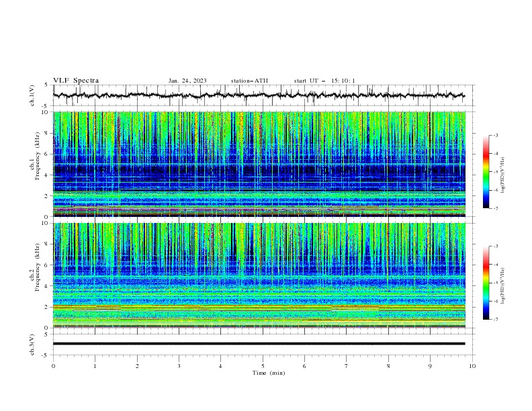The image size is (532, 411).
Task: Click the ch.2 spectrogram panel
Action: (259, 275)
